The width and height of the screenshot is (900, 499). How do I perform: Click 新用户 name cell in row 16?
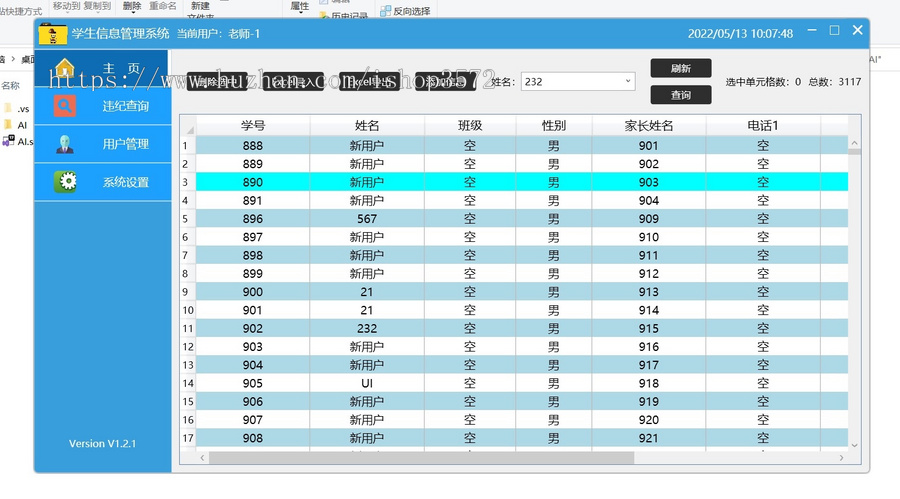(367, 420)
